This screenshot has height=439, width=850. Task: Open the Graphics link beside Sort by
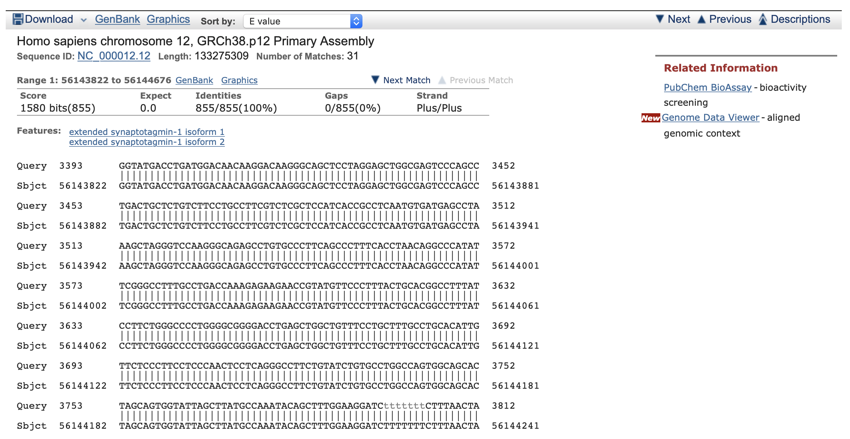click(x=168, y=19)
